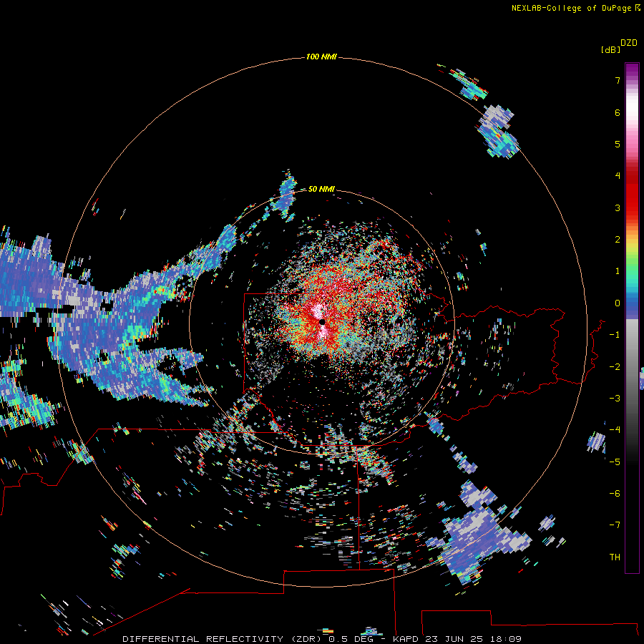Click the DZD color scale title

coord(629,43)
